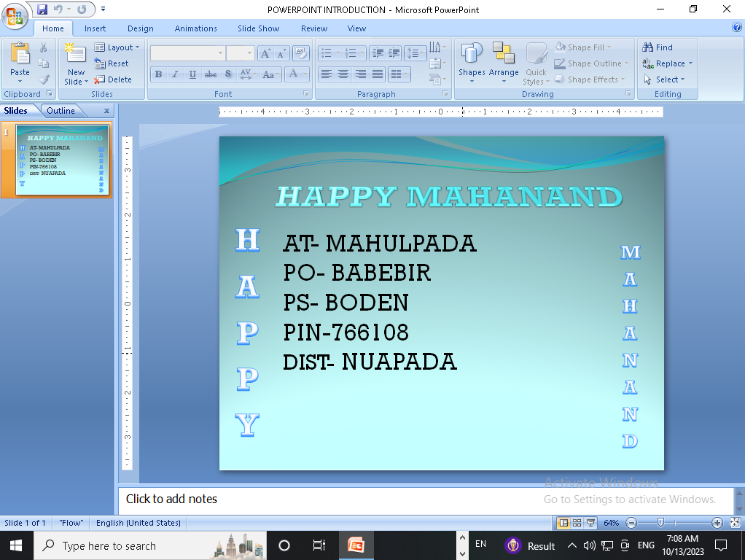Insert a New Slide

point(76,63)
